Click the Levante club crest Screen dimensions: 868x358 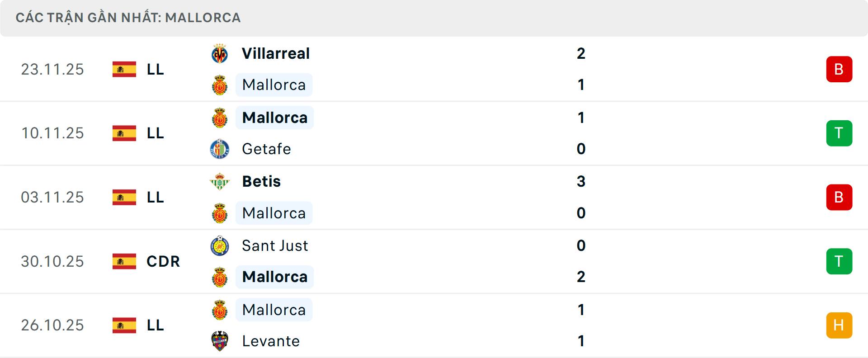220,341
